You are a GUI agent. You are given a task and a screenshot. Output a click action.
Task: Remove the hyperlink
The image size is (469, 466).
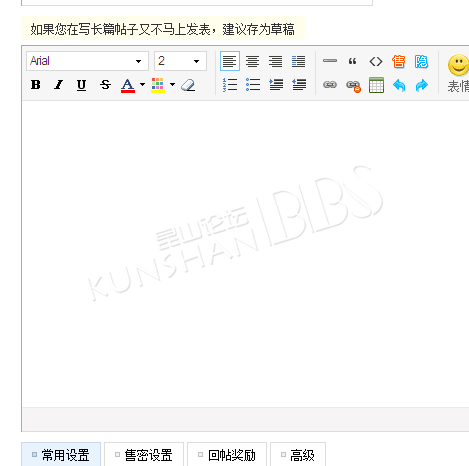pyautogui.click(x=353, y=86)
